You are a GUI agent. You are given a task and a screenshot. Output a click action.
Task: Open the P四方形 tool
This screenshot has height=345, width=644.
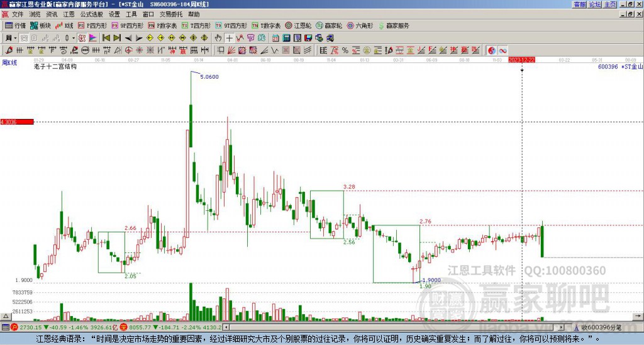[92, 25]
